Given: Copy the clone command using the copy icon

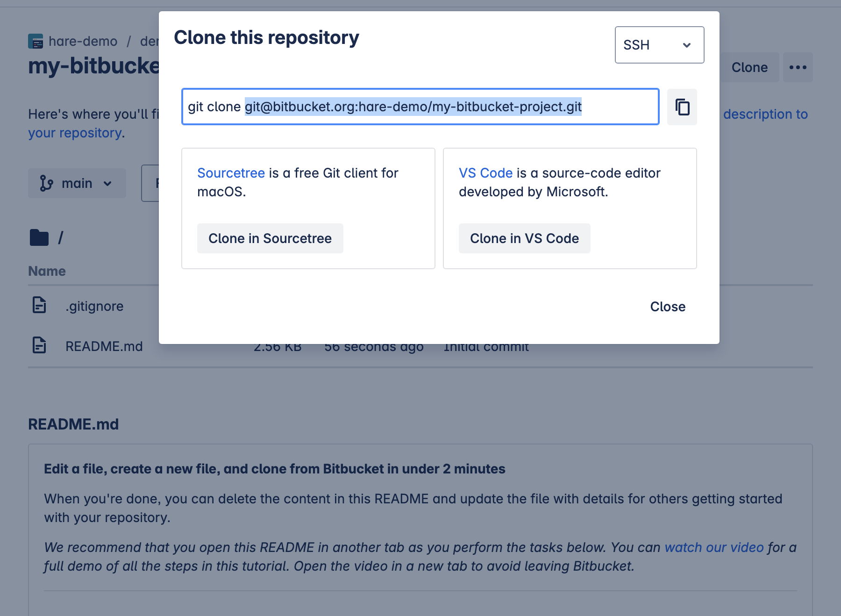Looking at the screenshot, I should click(x=682, y=107).
